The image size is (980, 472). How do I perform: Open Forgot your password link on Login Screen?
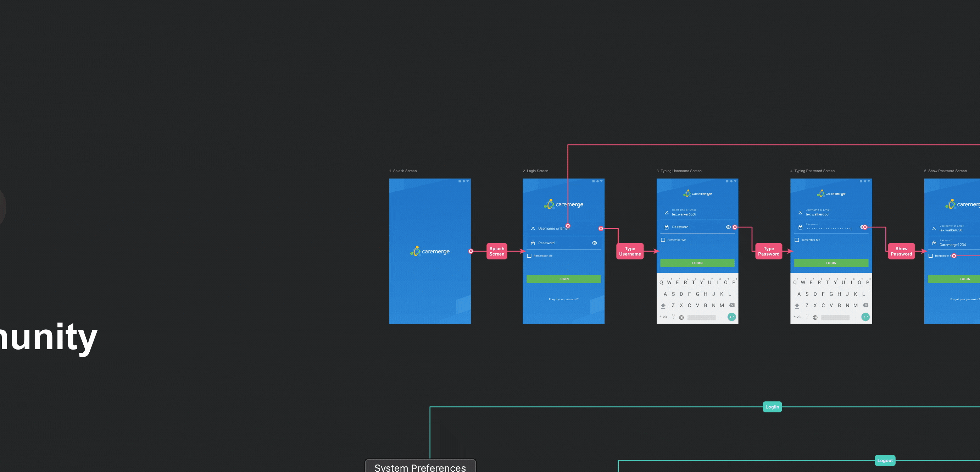[x=563, y=299]
